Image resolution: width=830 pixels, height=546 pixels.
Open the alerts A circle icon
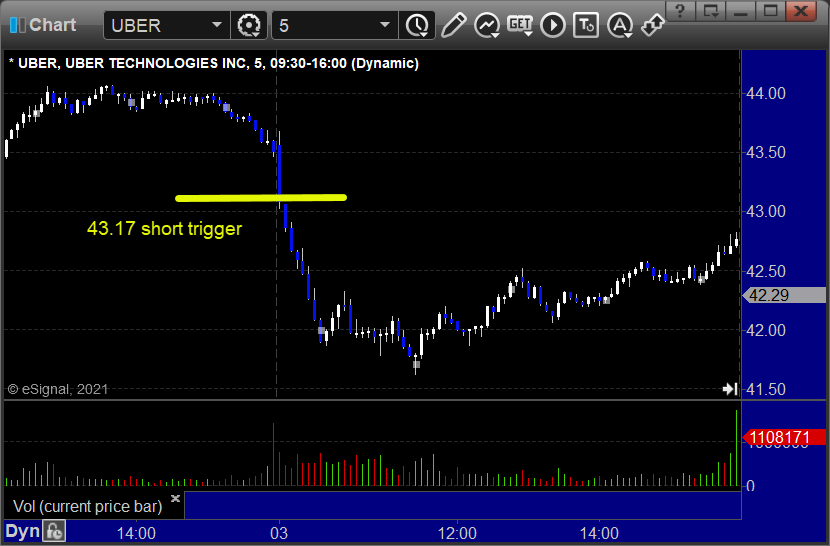coord(619,25)
